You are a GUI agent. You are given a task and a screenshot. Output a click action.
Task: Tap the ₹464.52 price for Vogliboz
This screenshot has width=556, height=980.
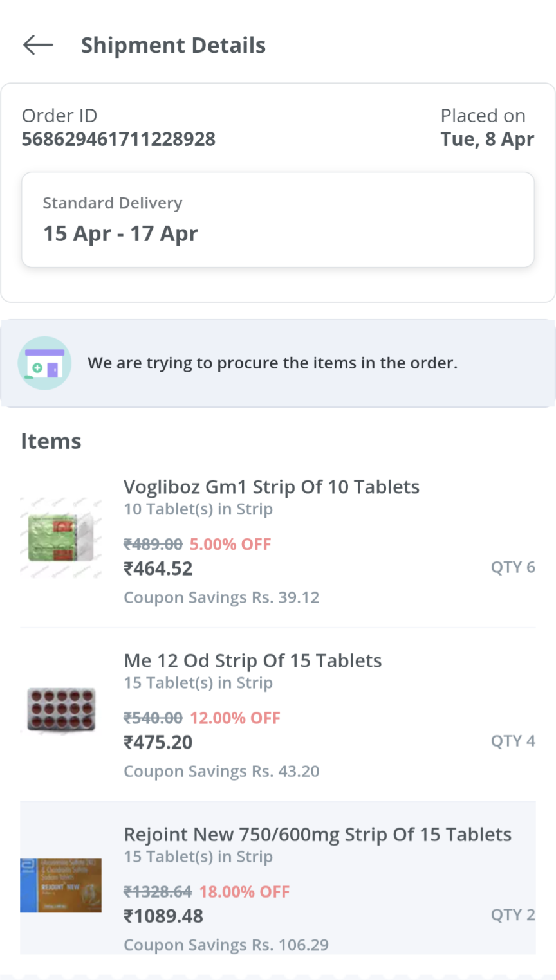tap(158, 568)
